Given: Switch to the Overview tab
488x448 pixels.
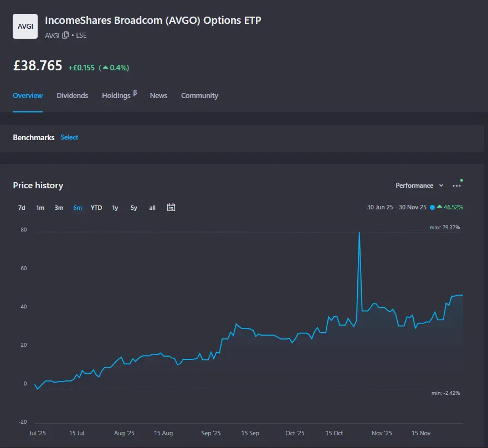Looking at the screenshot, I should coord(28,95).
